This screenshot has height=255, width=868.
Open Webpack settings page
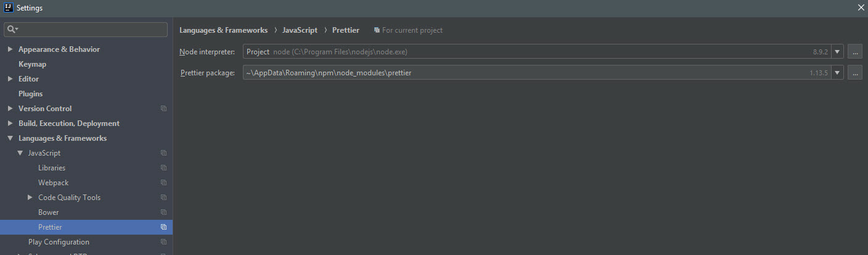[54, 183]
